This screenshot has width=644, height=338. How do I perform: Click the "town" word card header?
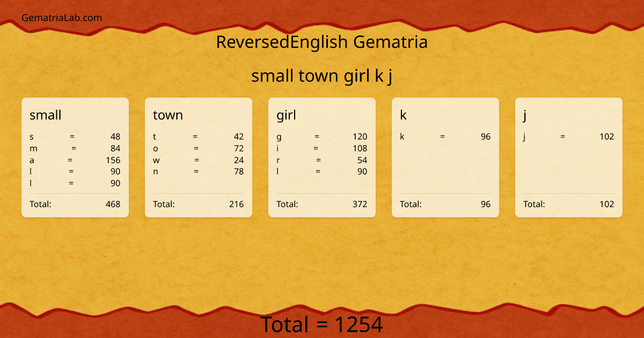[167, 115]
